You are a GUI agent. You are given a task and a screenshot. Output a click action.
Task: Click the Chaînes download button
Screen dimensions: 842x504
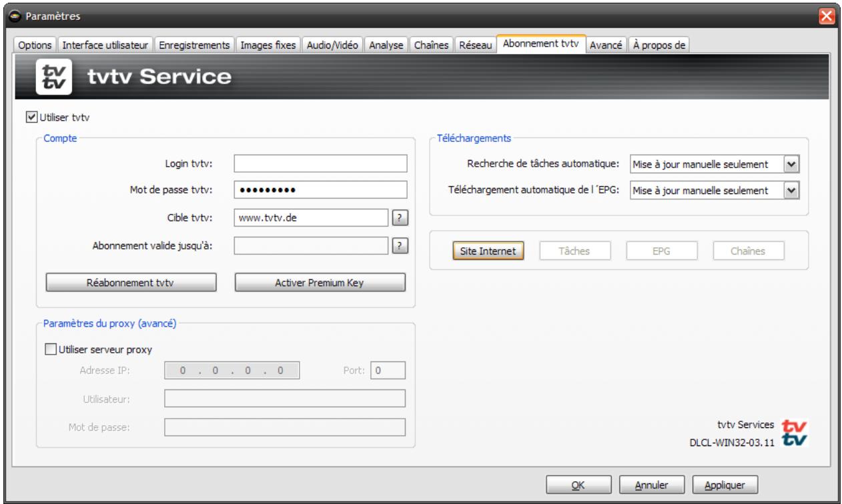(x=749, y=251)
